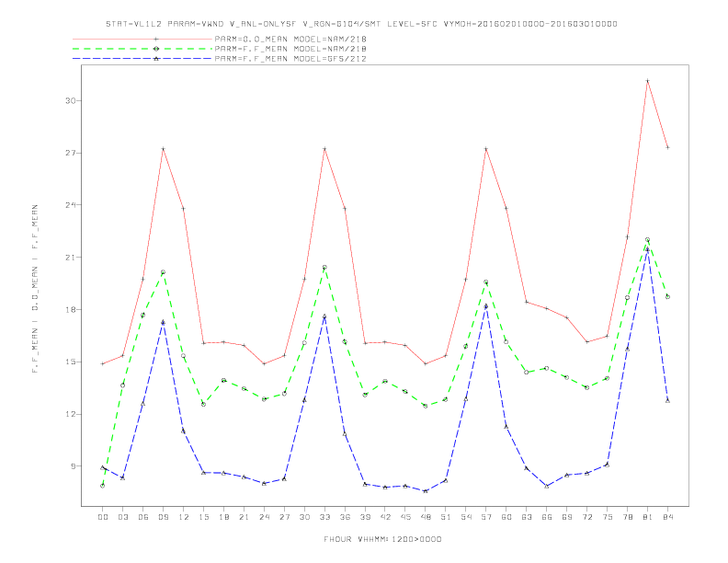
Task: Click x-axis tick label 36
Action: [345, 517]
